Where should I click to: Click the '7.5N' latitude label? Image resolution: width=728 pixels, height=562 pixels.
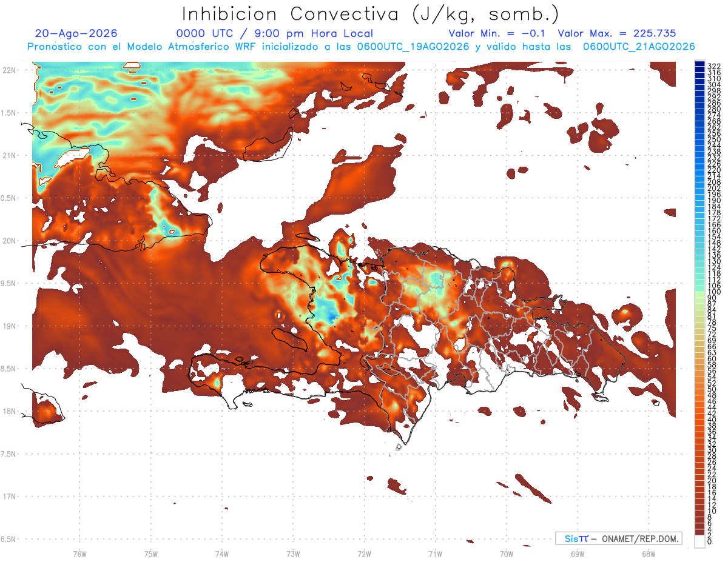coord(9,454)
